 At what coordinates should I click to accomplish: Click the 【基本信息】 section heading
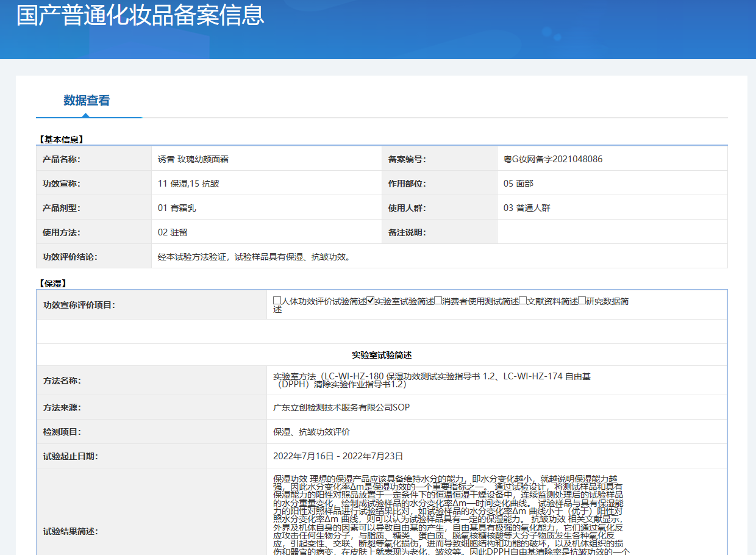61,140
